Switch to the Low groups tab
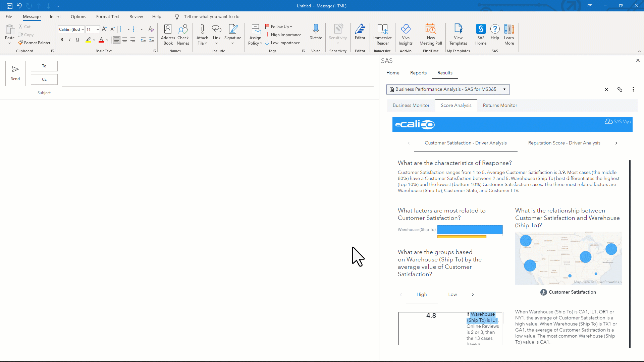The height and width of the screenshot is (362, 644). [x=452, y=294]
